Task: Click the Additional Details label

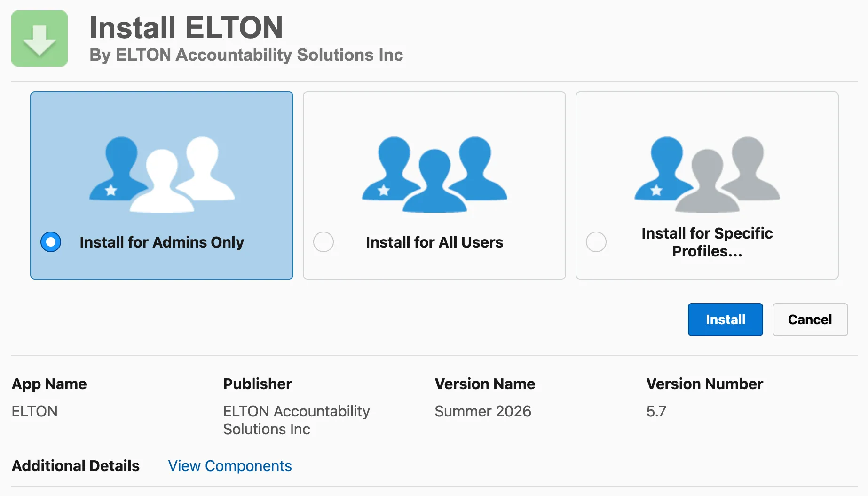Action: [76, 466]
